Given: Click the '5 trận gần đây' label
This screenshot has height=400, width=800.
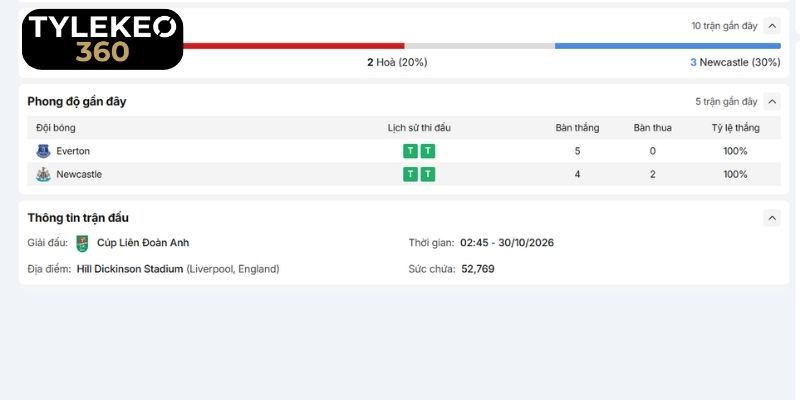Looking at the screenshot, I should pos(726,102).
